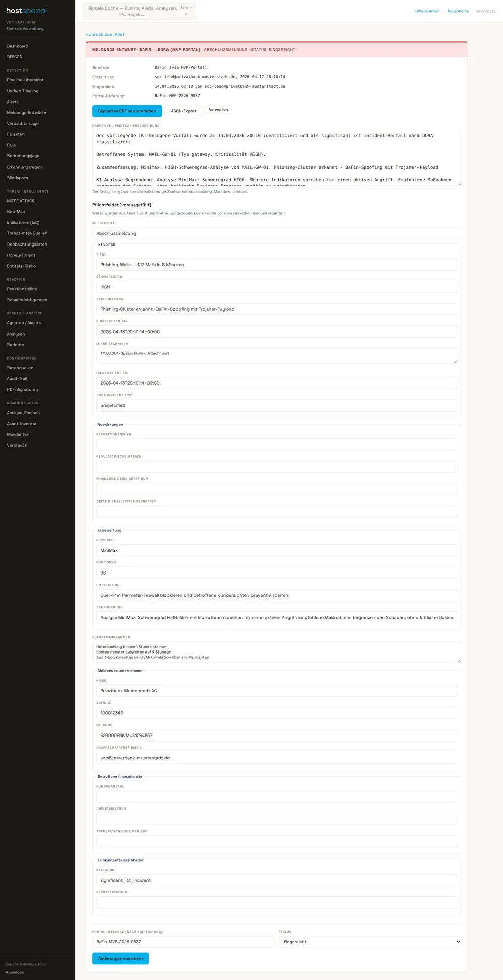Click the Ansprechpartner Email field
The height and width of the screenshot is (980, 503).
click(x=277, y=758)
